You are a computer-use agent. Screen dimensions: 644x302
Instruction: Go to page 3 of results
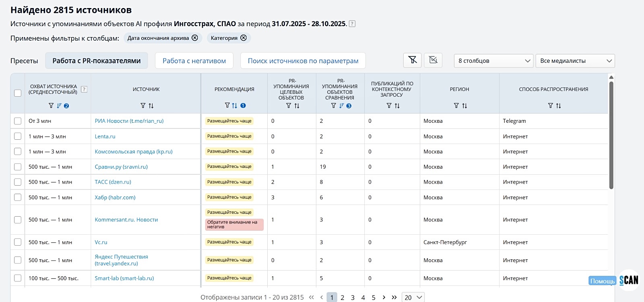(353, 298)
